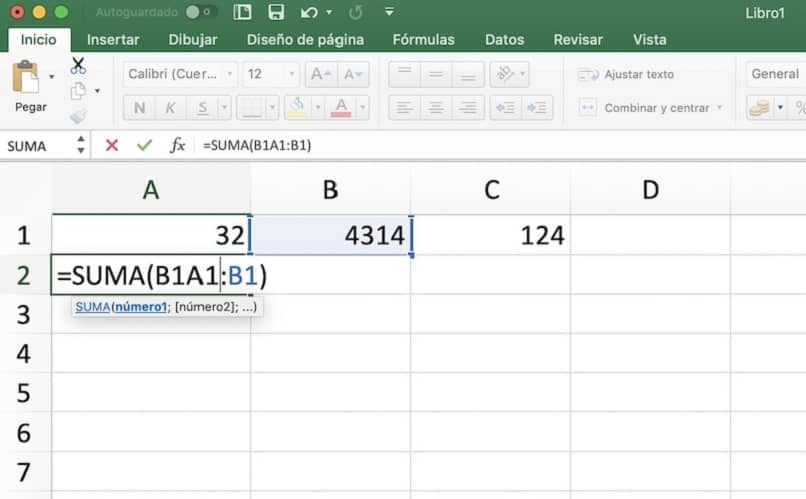Align text to top of cell

click(405, 75)
